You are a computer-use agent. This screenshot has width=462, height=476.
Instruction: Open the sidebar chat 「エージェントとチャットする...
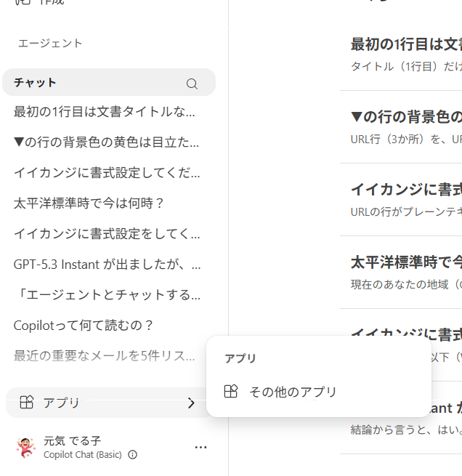click(x=107, y=294)
